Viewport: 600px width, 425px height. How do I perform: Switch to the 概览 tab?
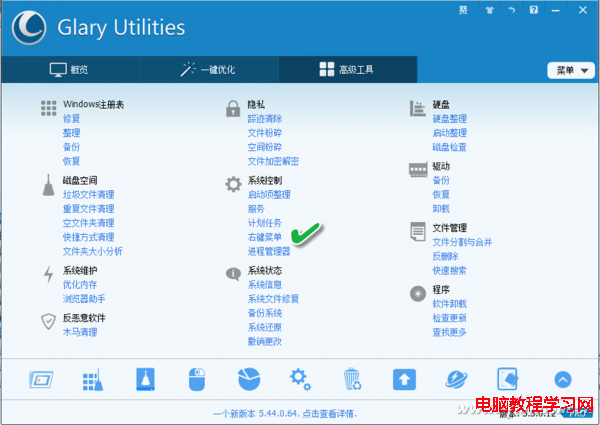click(69, 70)
